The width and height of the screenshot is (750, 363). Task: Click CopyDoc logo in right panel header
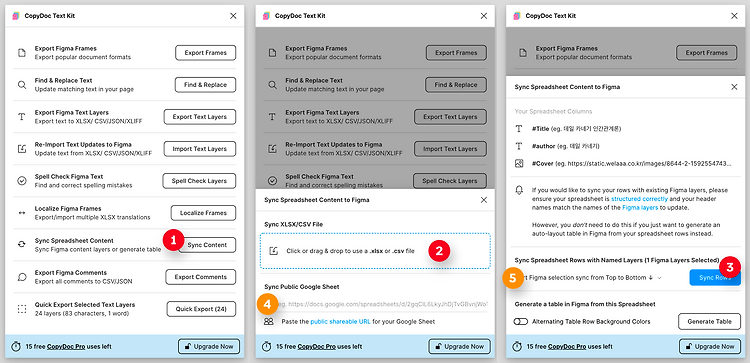point(517,16)
